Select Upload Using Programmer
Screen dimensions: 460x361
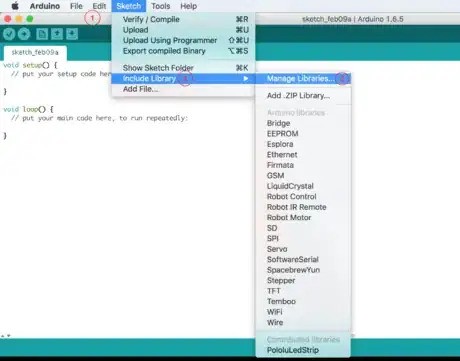click(183, 40)
